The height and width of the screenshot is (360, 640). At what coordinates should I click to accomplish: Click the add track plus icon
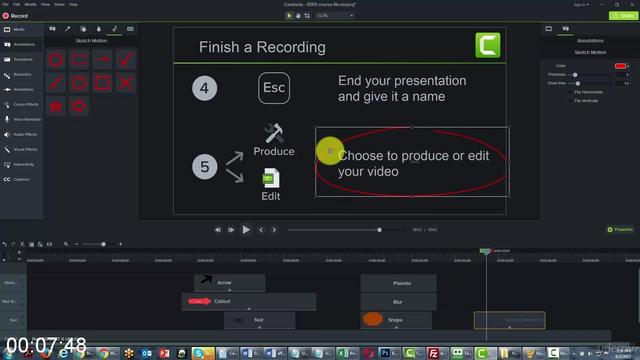[x=19, y=253]
